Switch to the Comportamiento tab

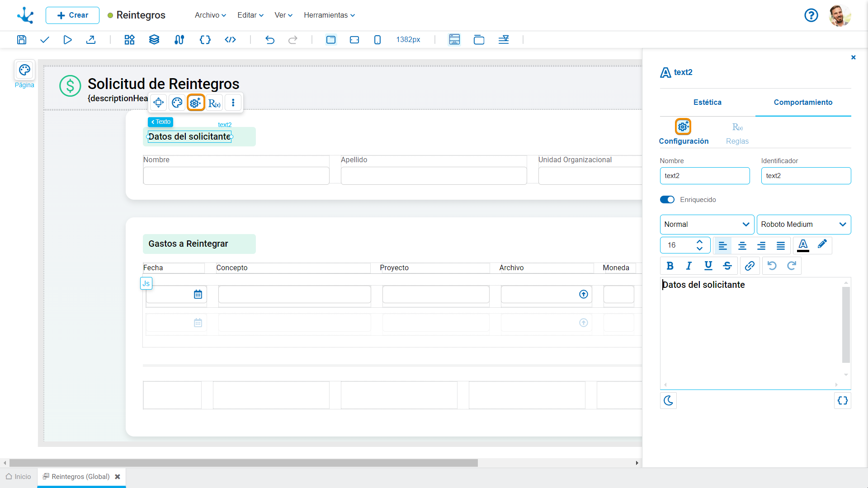pos(803,102)
